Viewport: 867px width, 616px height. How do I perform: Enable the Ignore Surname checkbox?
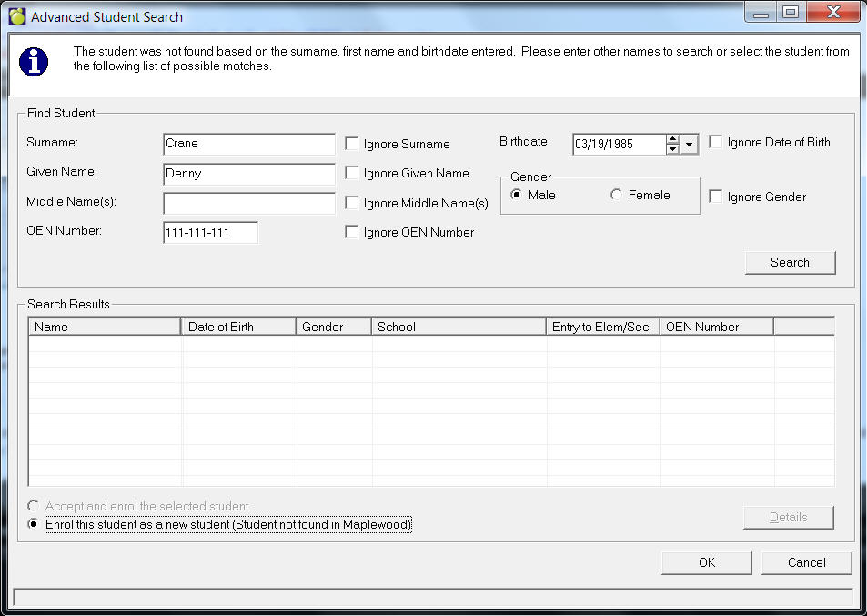[352, 144]
